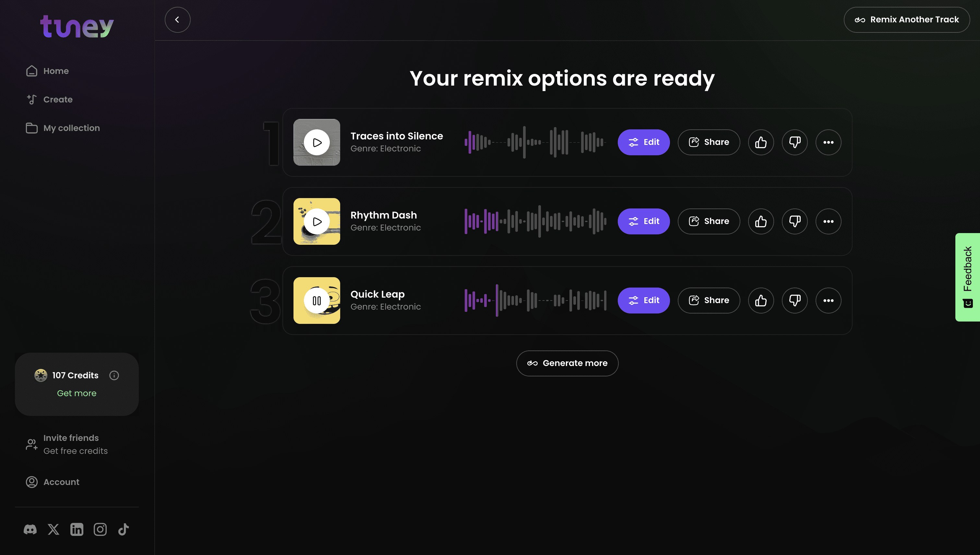Open more options for Traces into Silence
The width and height of the screenshot is (980, 555).
[x=828, y=142]
